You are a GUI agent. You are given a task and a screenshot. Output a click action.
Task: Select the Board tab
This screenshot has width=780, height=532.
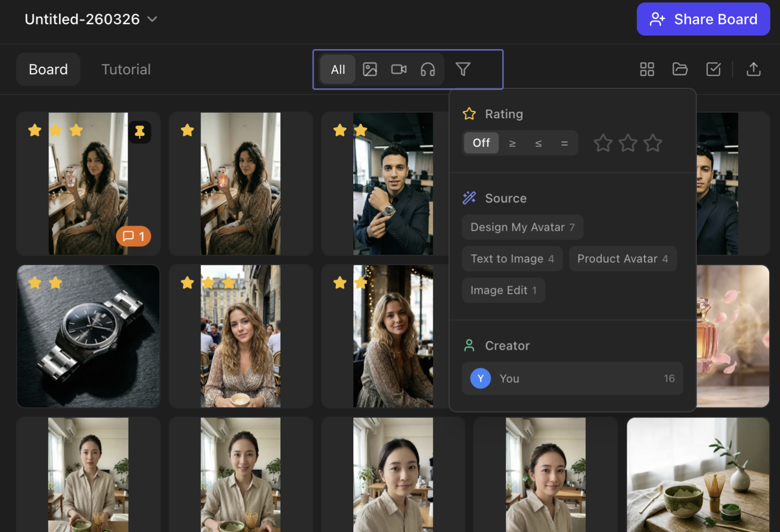point(48,69)
